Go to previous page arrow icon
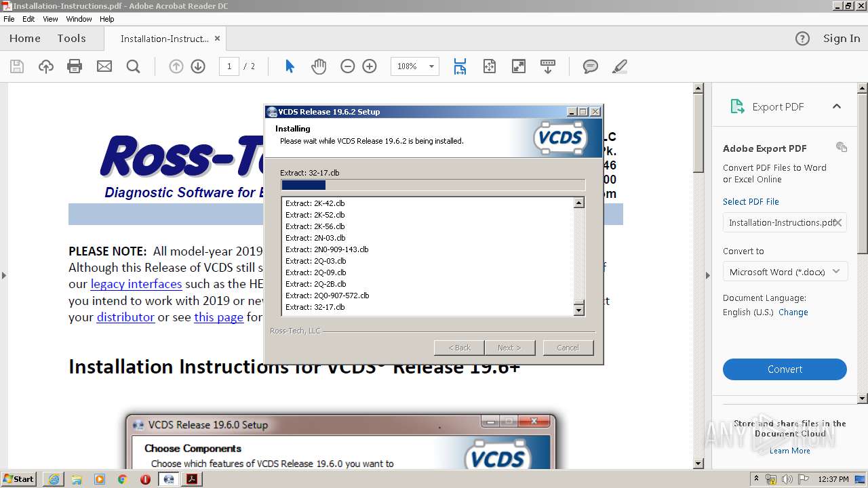Image resolution: width=868 pixels, height=488 pixels. pos(176,66)
